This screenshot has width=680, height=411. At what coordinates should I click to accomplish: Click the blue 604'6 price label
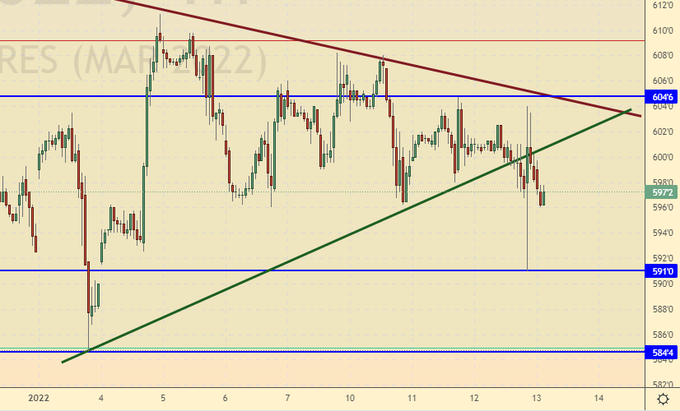[x=662, y=97]
